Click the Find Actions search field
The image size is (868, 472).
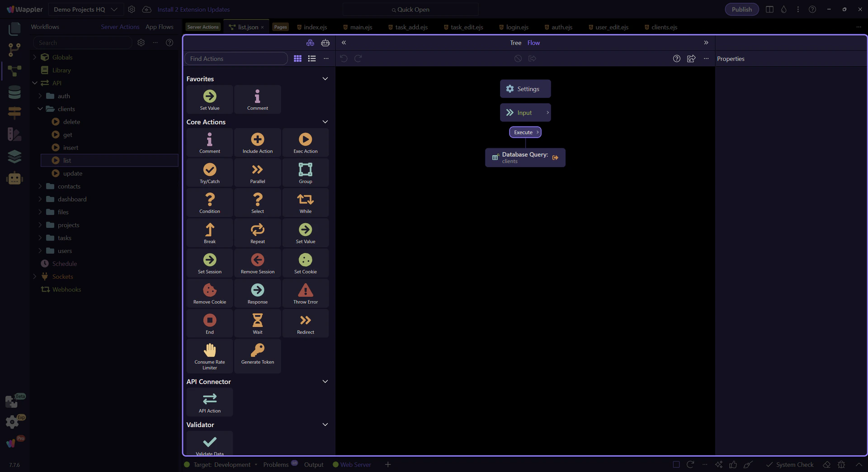[x=236, y=59]
